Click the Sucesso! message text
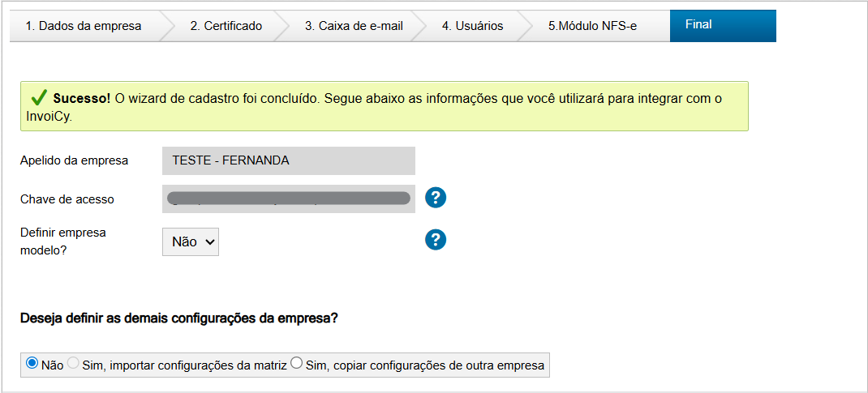Viewport: 868px width, 393px height. coord(81,98)
